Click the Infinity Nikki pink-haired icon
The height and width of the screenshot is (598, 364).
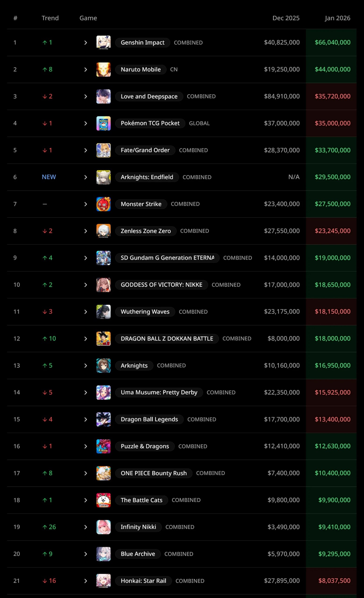click(x=103, y=527)
